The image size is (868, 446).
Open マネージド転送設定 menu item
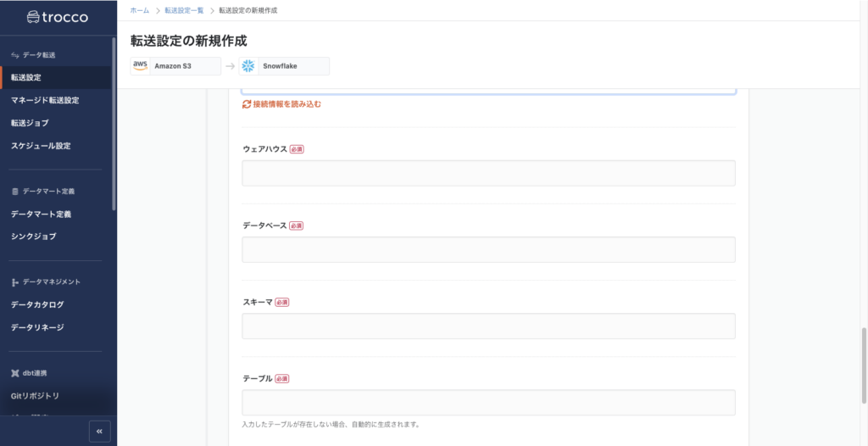click(x=45, y=100)
